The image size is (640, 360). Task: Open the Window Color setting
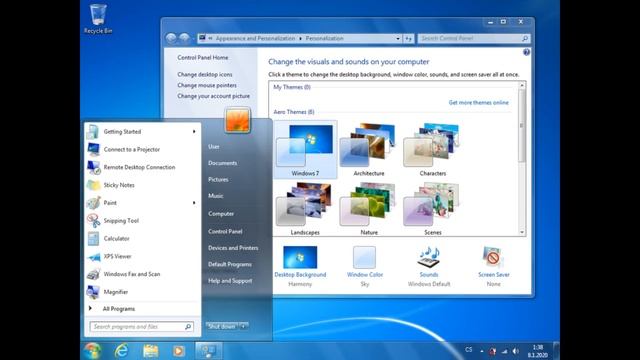click(x=364, y=267)
